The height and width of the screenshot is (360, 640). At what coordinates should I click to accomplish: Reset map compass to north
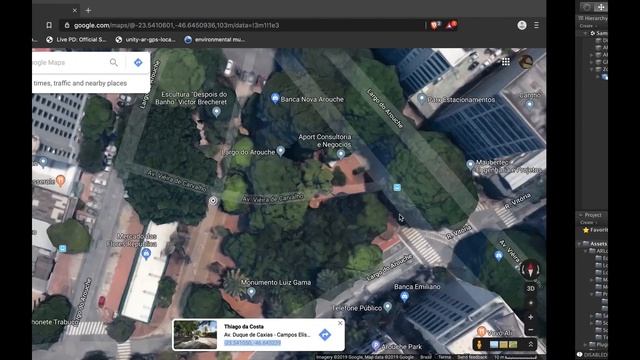point(530,269)
